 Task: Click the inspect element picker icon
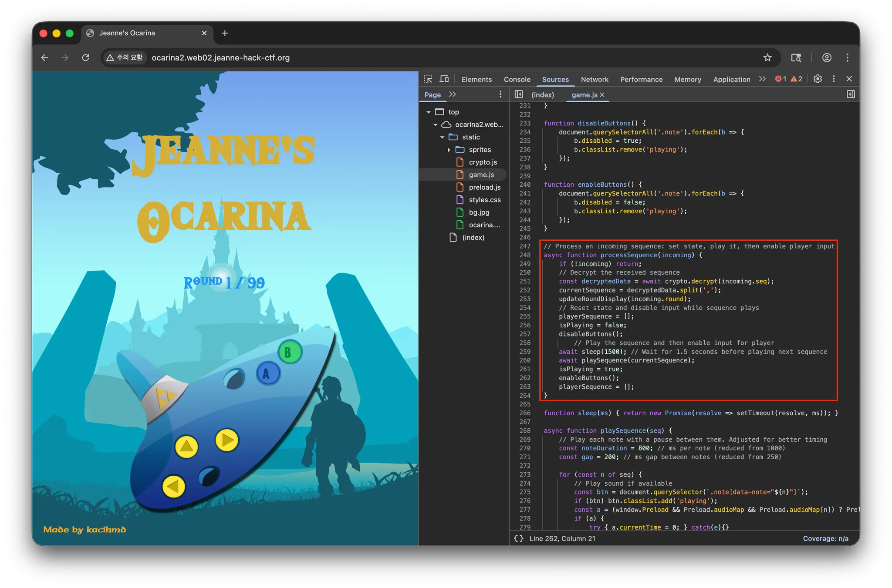click(428, 79)
